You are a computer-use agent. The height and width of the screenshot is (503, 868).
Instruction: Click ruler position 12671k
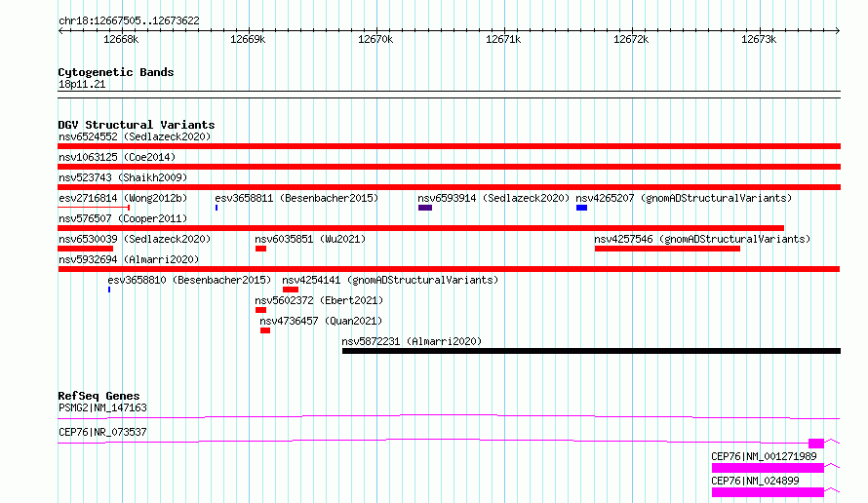click(x=503, y=39)
